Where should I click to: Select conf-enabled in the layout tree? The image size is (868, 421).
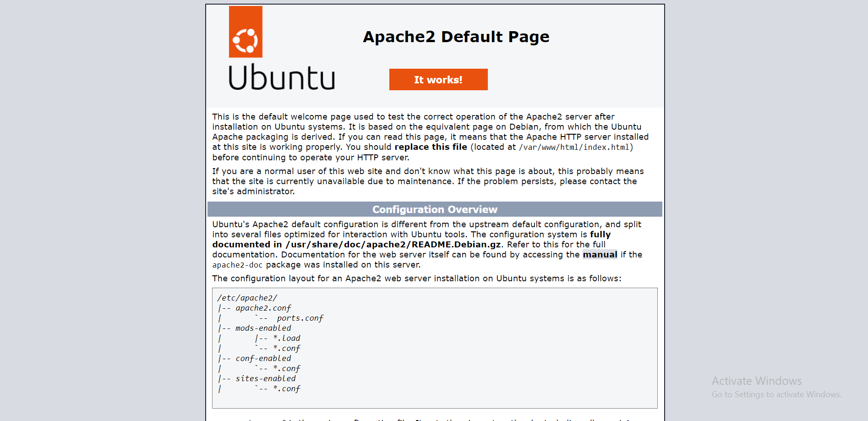[x=263, y=358]
